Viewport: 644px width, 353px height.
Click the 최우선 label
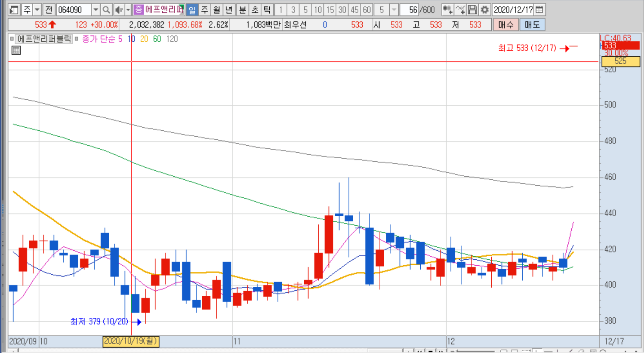click(x=295, y=25)
